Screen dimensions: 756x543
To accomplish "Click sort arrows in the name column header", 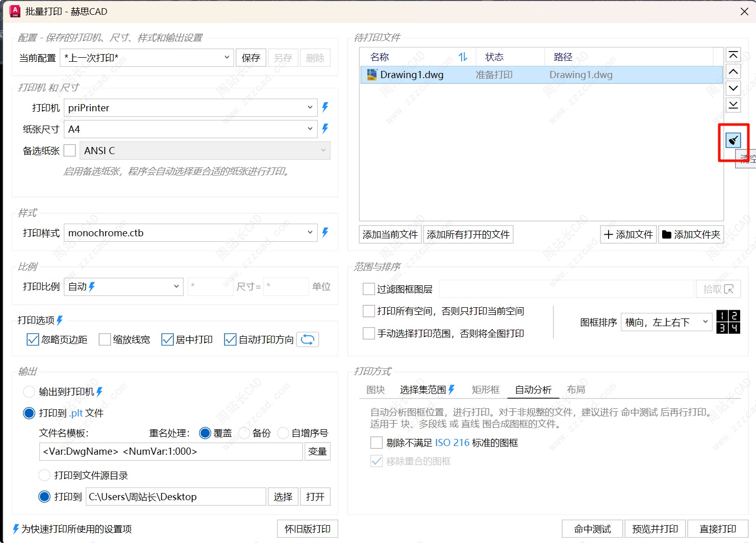I will point(463,57).
